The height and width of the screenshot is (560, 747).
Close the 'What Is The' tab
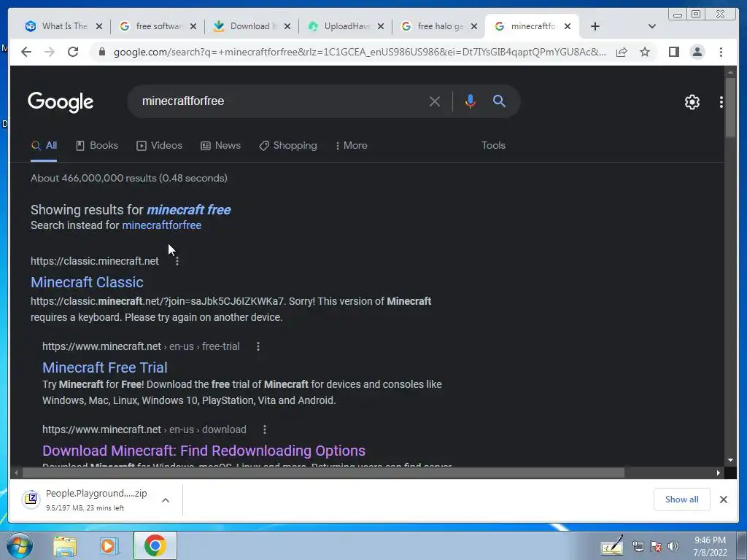click(99, 26)
